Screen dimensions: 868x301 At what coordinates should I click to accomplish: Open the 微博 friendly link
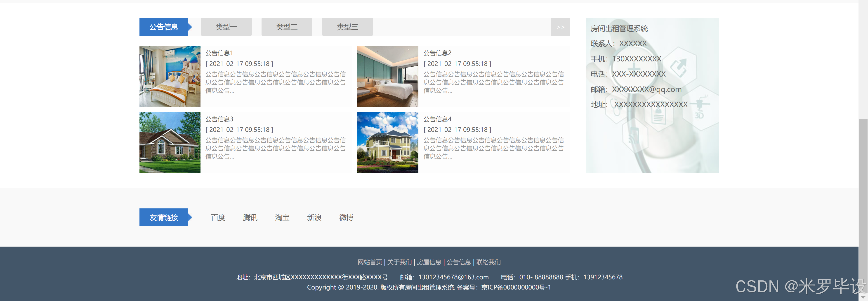point(346,217)
